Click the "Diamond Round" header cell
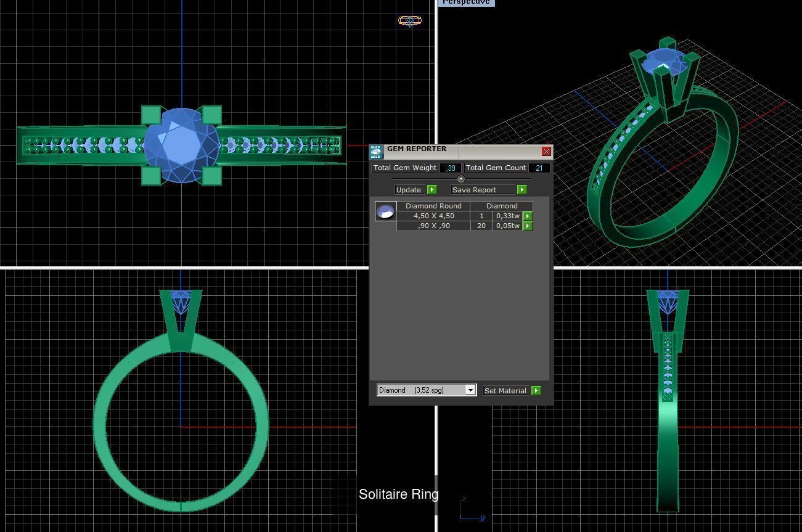 tap(433, 206)
